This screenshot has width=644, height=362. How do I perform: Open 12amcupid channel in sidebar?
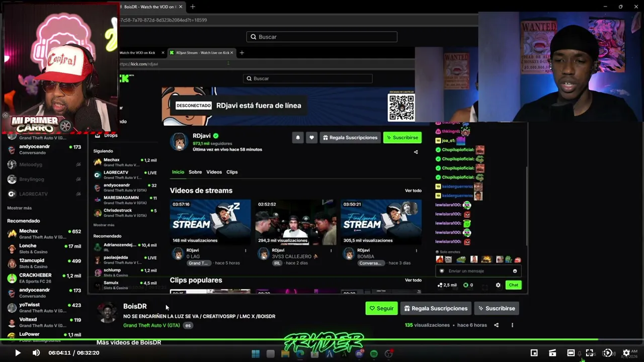pos(44,263)
